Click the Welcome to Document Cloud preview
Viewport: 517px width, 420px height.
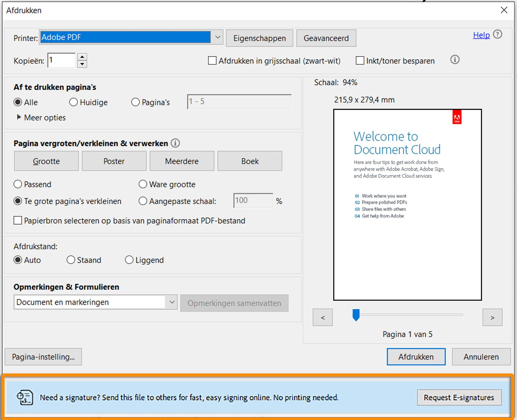408,205
